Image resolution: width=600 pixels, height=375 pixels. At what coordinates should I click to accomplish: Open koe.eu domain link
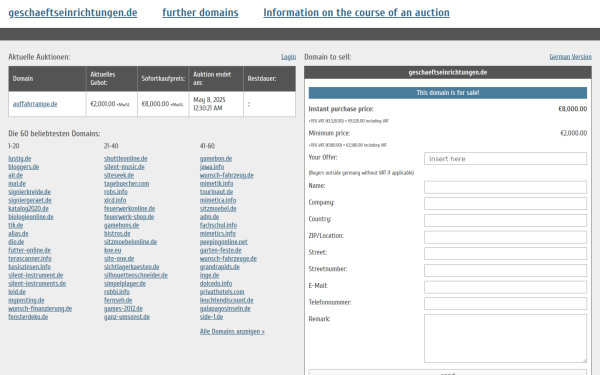(112, 251)
